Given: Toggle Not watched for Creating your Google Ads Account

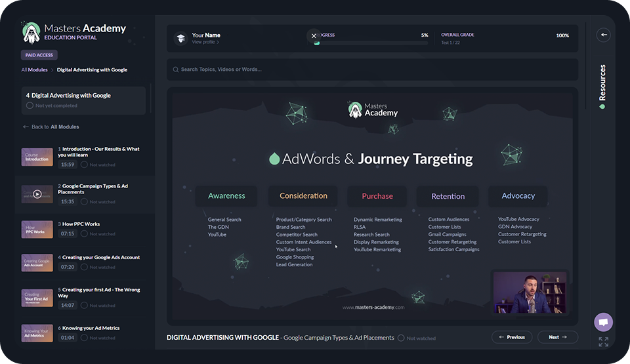Looking at the screenshot, I should click(84, 267).
